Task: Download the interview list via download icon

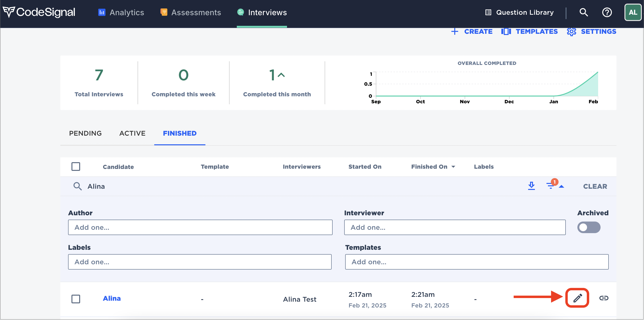Action: tap(532, 186)
